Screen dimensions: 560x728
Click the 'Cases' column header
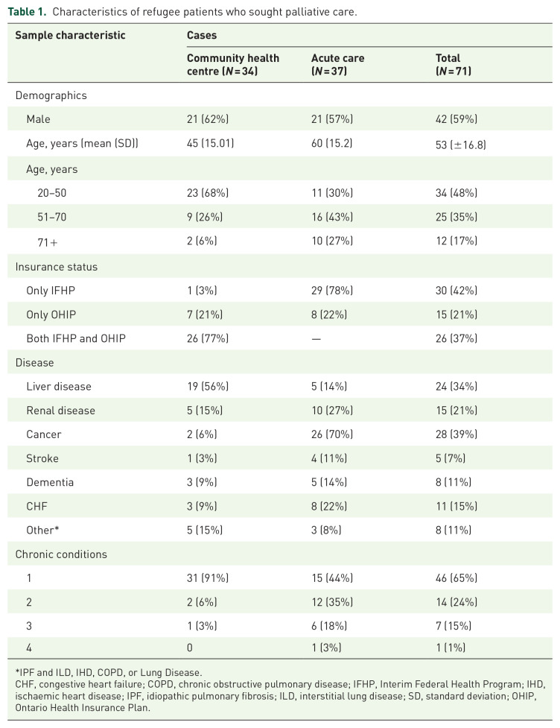[200, 35]
